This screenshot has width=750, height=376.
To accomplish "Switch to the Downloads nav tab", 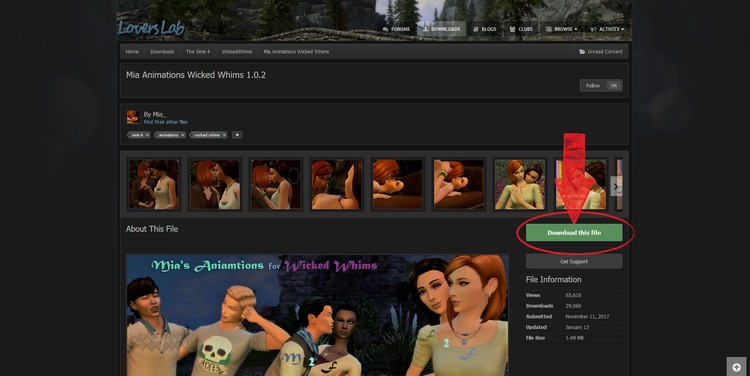I will (x=441, y=29).
